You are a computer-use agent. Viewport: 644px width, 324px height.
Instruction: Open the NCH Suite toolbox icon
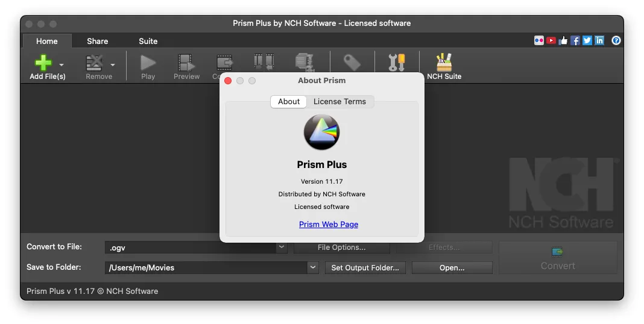coord(444,62)
